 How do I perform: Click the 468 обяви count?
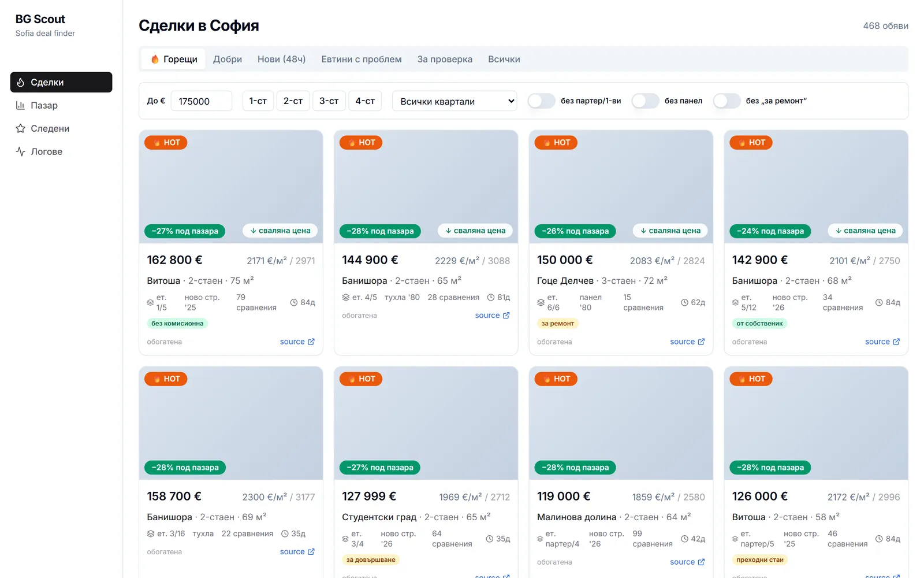coord(885,26)
